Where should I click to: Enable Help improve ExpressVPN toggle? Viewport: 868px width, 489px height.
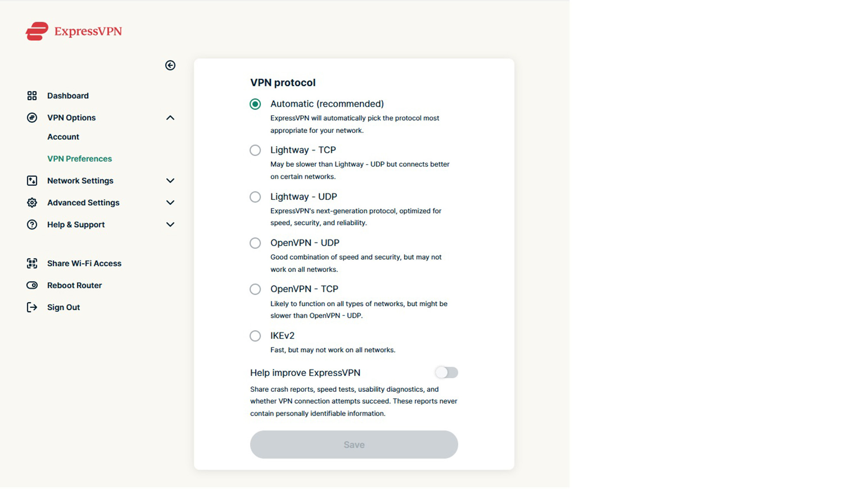[447, 373]
